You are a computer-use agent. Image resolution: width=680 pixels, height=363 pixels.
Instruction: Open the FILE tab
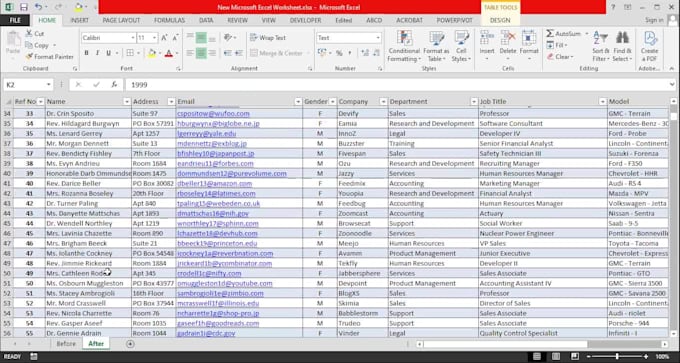(x=15, y=20)
